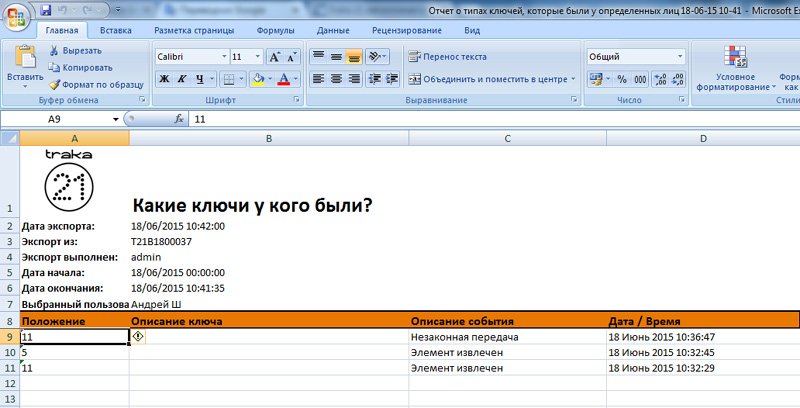Viewport: 800px width, 408px height.
Task: Expand fill color palette arrow
Action: 270,79
